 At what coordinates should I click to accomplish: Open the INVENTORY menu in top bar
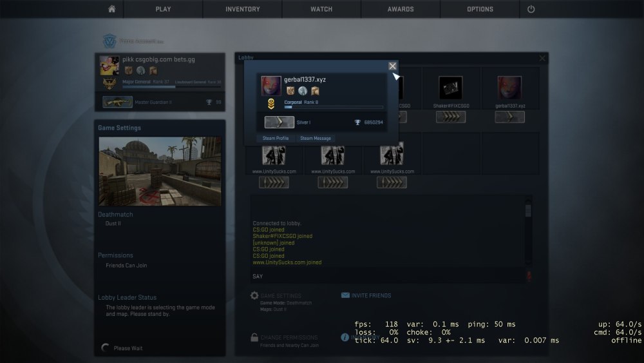click(242, 9)
